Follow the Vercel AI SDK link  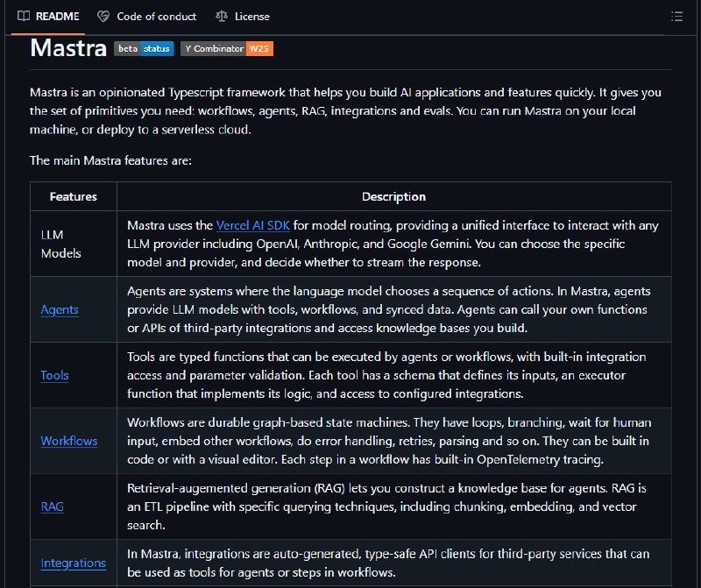pos(253,225)
